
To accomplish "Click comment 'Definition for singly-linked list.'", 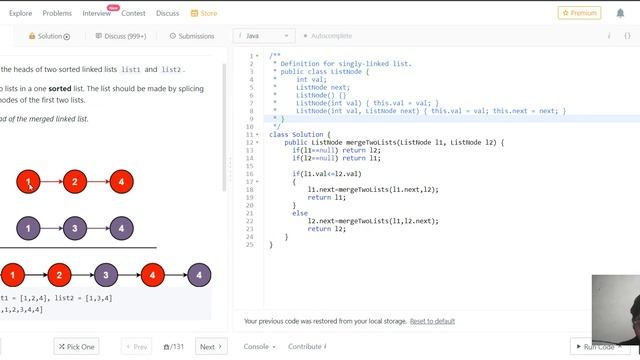I will (x=346, y=64).
